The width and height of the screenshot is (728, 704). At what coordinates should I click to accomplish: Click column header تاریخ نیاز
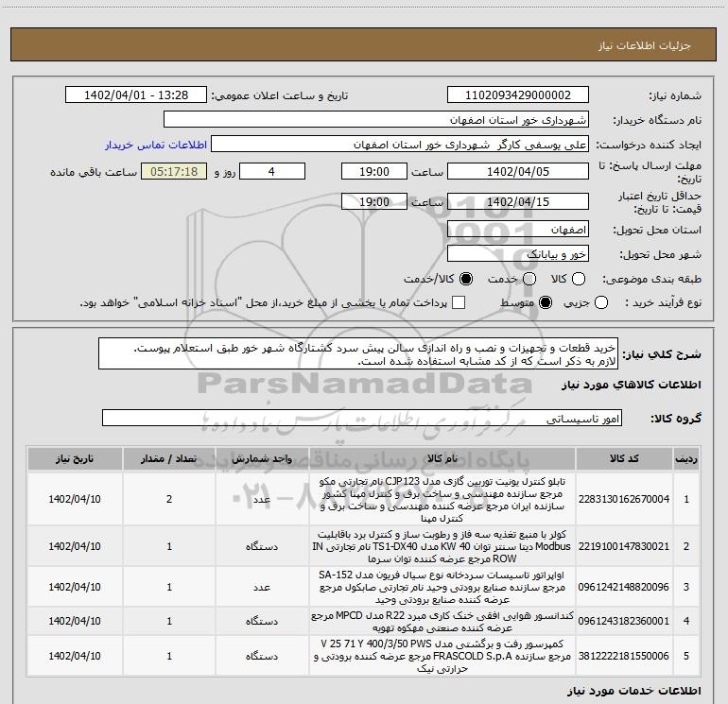(75, 458)
